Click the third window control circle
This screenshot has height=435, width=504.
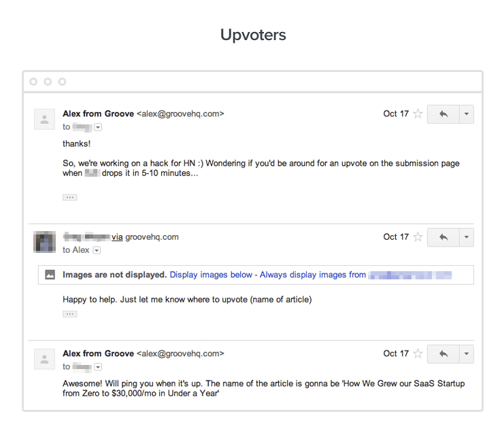tap(62, 82)
